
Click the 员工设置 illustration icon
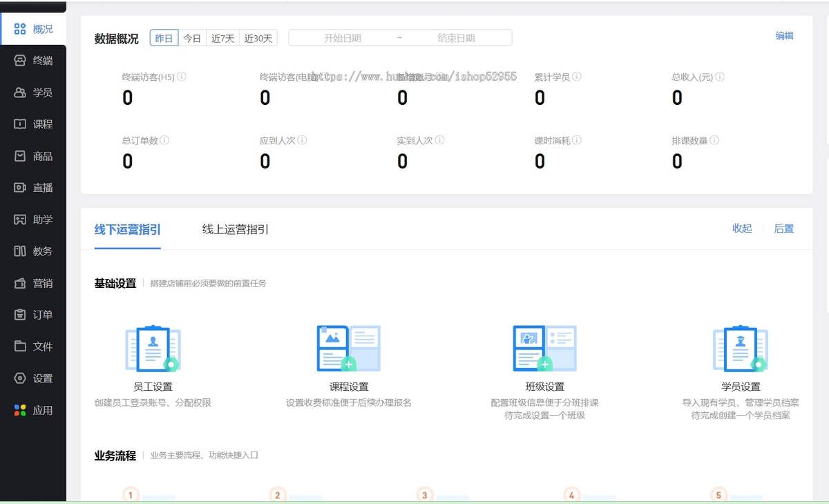153,349
